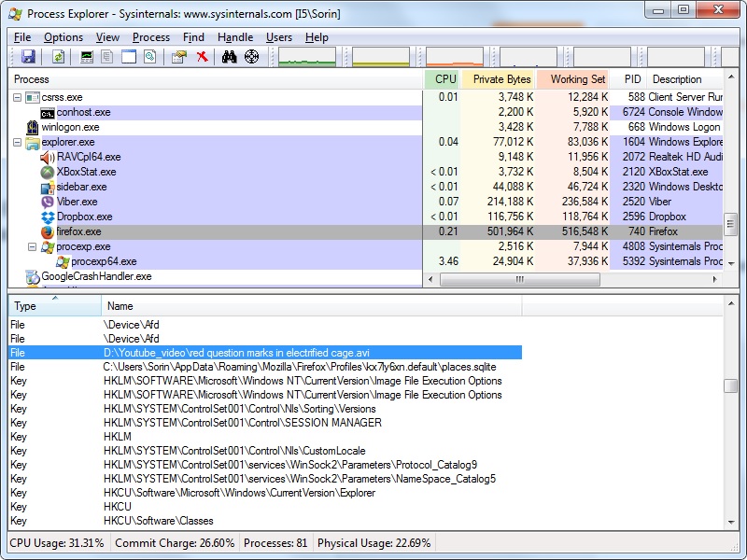The width and height of the screenshot is (747, 560).
Task: Open the Handle menu
Action: click(x=235, y=37)
